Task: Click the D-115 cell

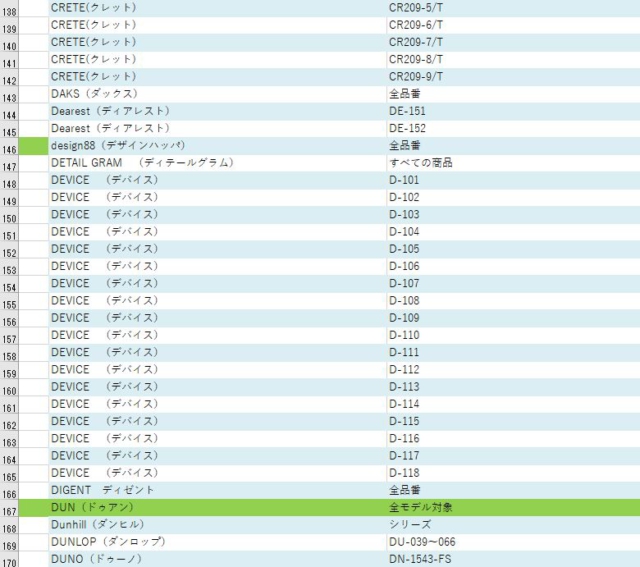Action: pos(513,421)
